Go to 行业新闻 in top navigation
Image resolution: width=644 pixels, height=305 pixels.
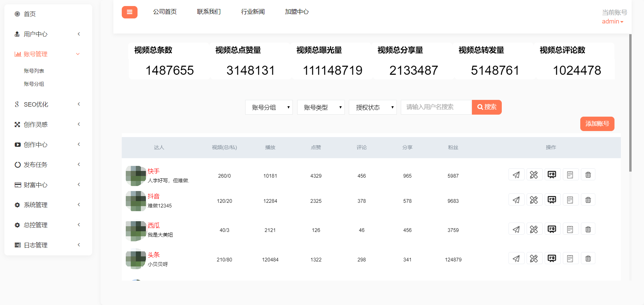click(253, 12)
